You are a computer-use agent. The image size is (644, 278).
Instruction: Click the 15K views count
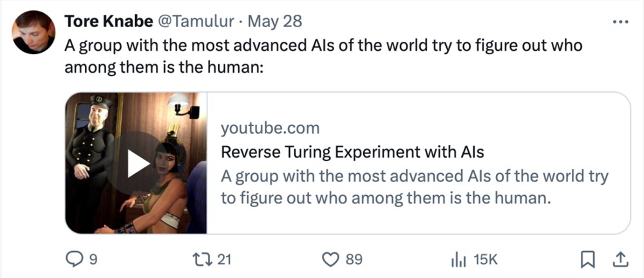(485, 260)
